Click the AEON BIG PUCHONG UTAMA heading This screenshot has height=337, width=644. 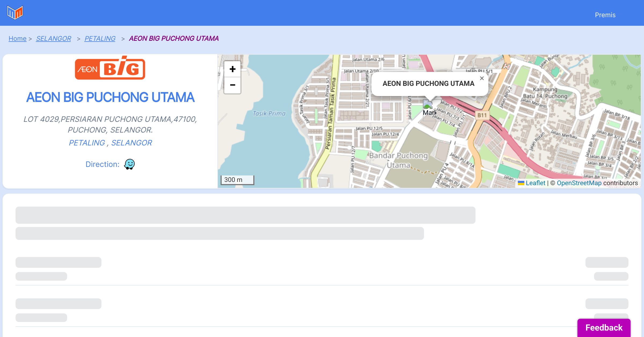[x=110, y=97]
